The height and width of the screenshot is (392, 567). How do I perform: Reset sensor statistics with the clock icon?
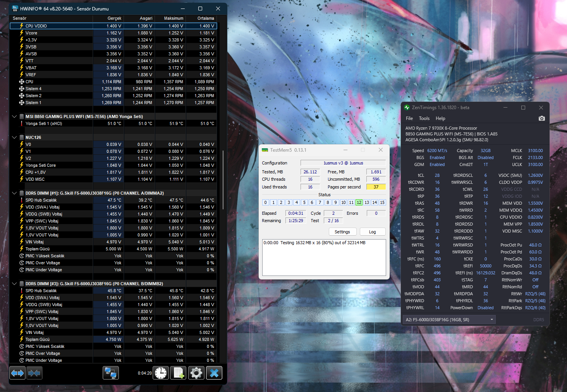click(x=161, y=373)
